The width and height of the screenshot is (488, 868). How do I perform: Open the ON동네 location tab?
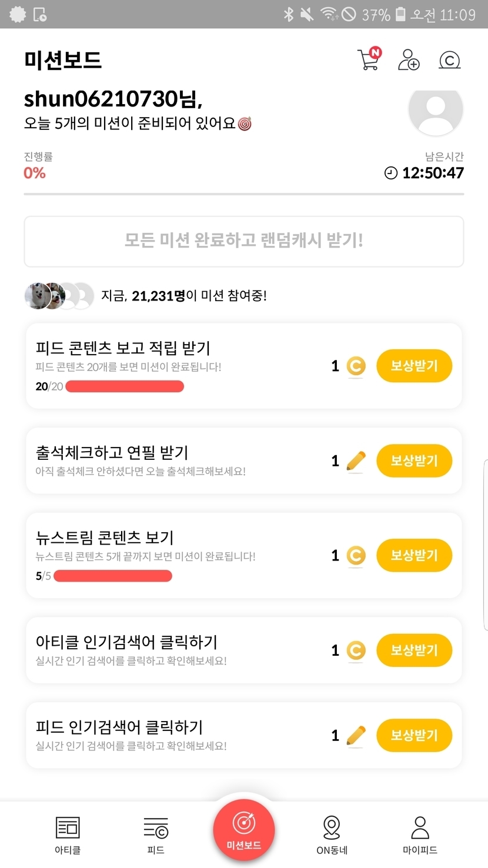pos(332,834)
